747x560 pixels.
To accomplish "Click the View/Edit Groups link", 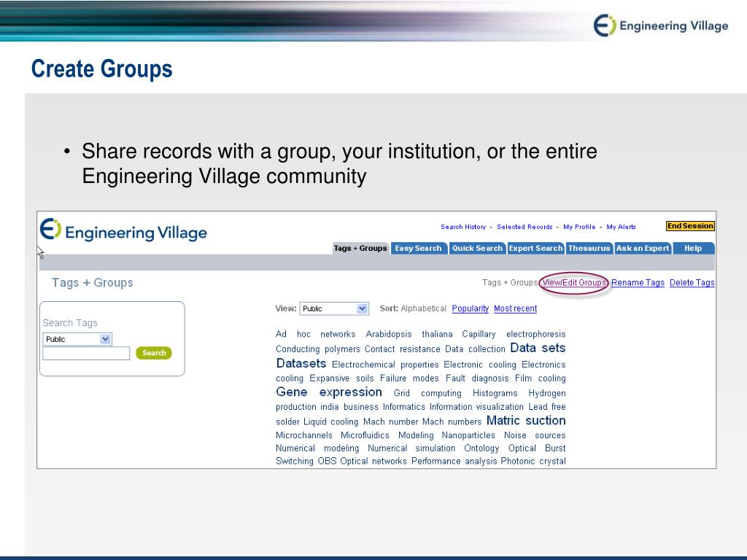I will pyautogui.click(x=574, y=283).
